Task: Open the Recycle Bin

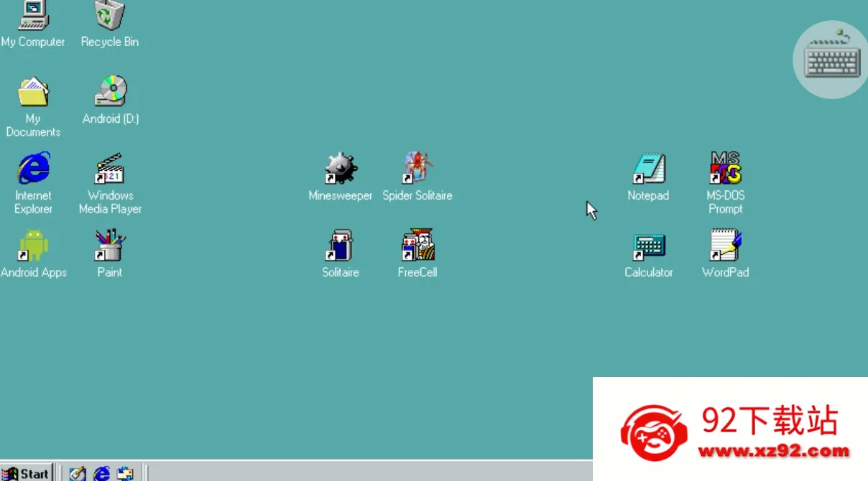Action: (108, 16)
